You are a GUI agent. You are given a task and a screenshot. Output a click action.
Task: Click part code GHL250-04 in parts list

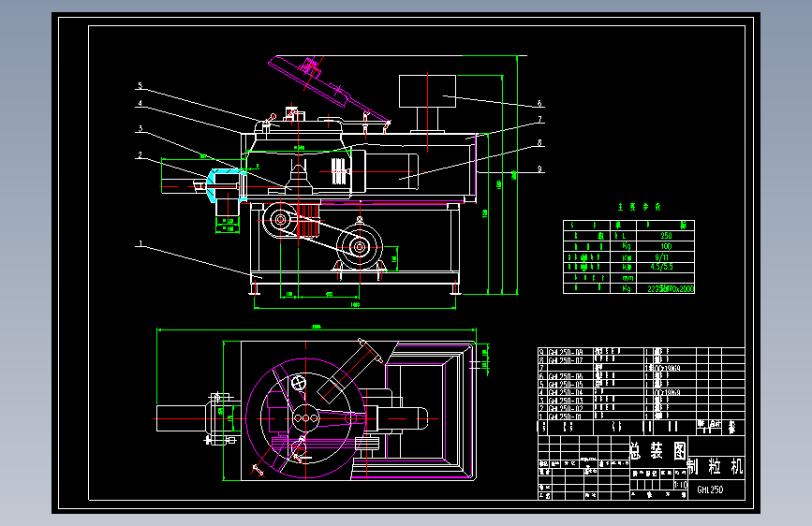coord(566,392)
